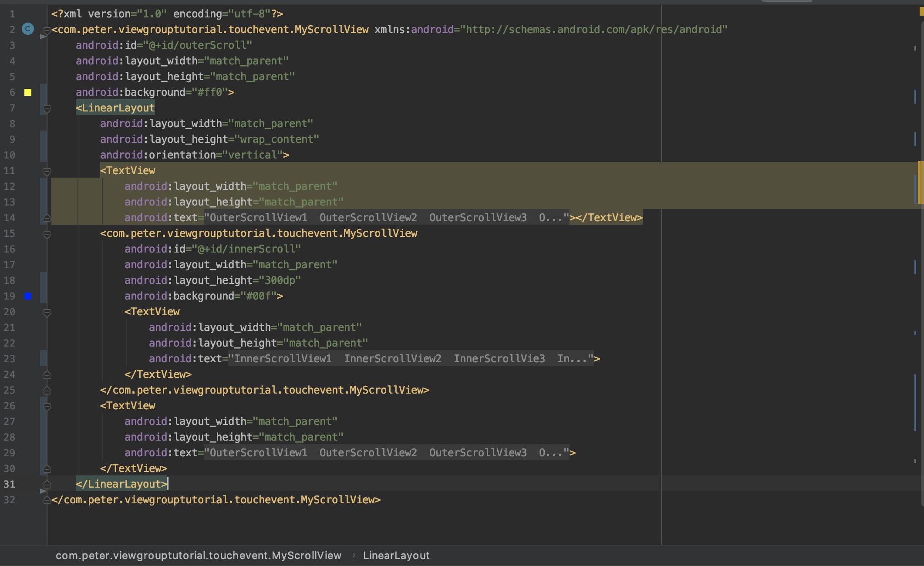Click layout_width "match_parent" on line 4

click(246, 61)
